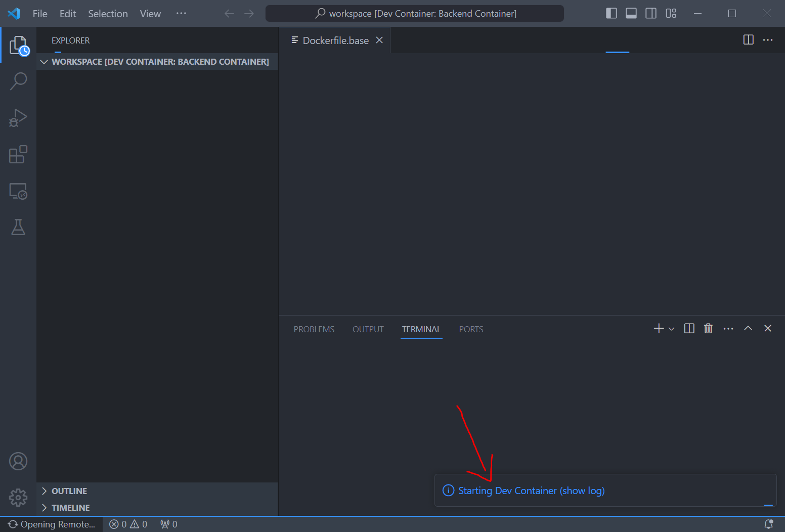
Task: Open the Search view icon
Action: click(18, 81)
